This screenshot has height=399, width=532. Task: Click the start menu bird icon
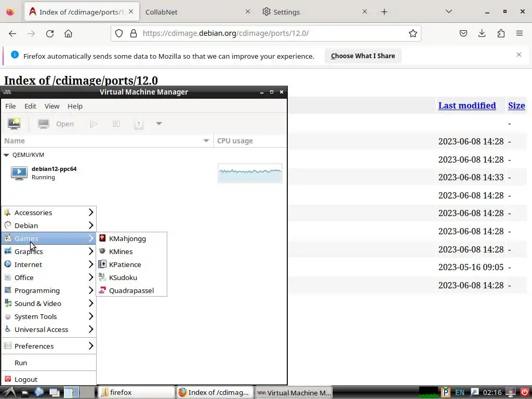coord(9,393)
